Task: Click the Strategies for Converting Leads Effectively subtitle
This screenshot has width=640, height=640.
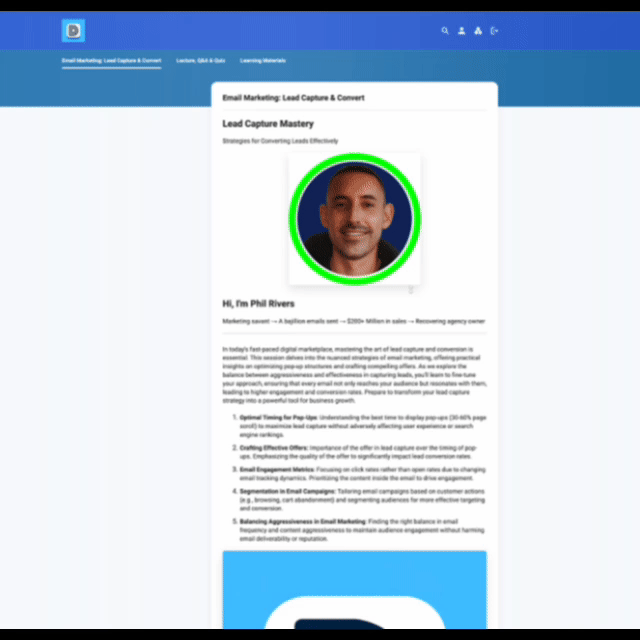Action: point(280,141)
